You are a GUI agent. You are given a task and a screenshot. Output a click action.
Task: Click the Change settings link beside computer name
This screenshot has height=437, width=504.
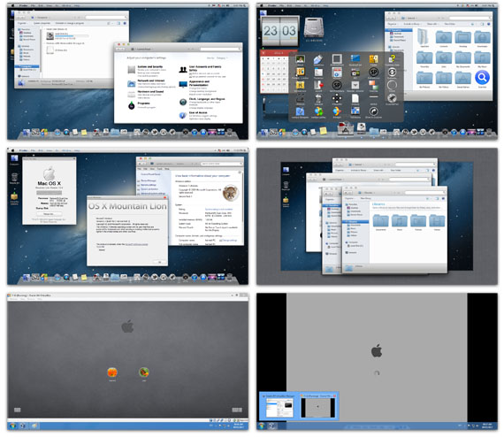click(x=228, y=241)
